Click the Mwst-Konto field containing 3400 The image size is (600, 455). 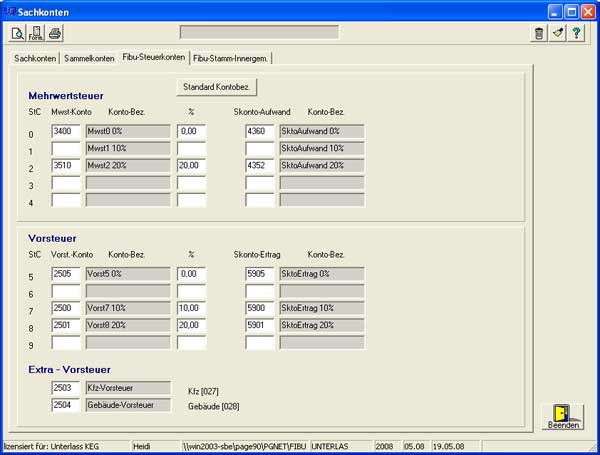pyautogui.click(x=66, y=131)
